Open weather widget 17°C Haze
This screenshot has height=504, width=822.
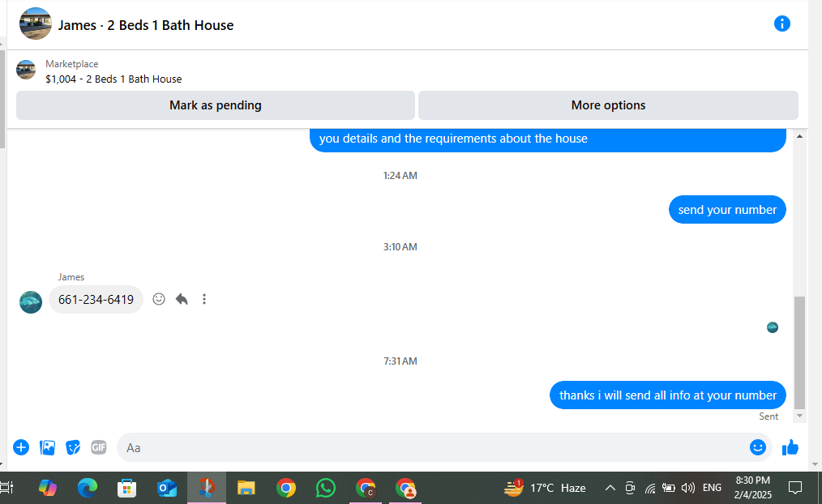coord(546,488)
